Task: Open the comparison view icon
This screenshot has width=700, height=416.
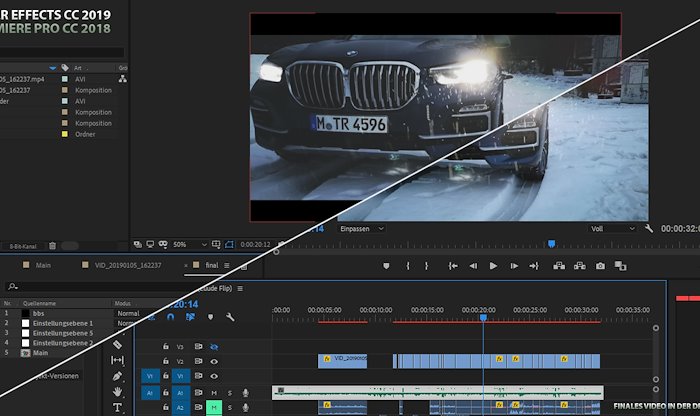Action: [x=621, y=266]
